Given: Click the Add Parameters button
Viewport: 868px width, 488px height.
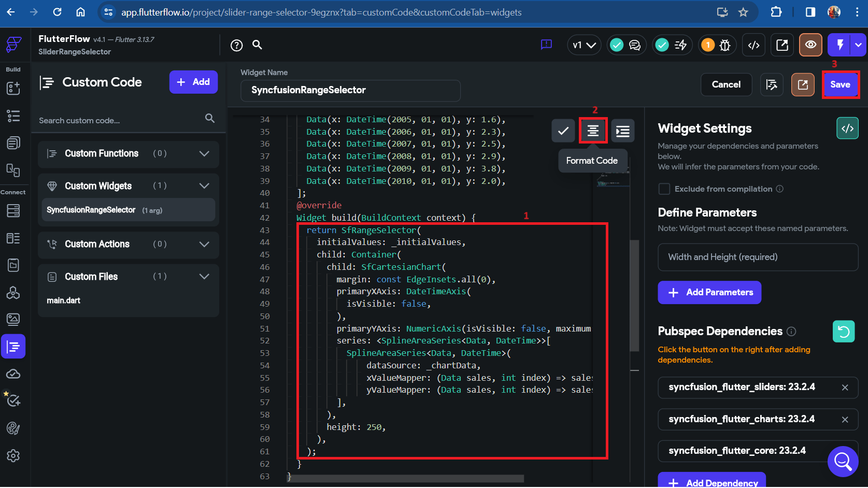Looking at the screenshot, I should point(709,293).
